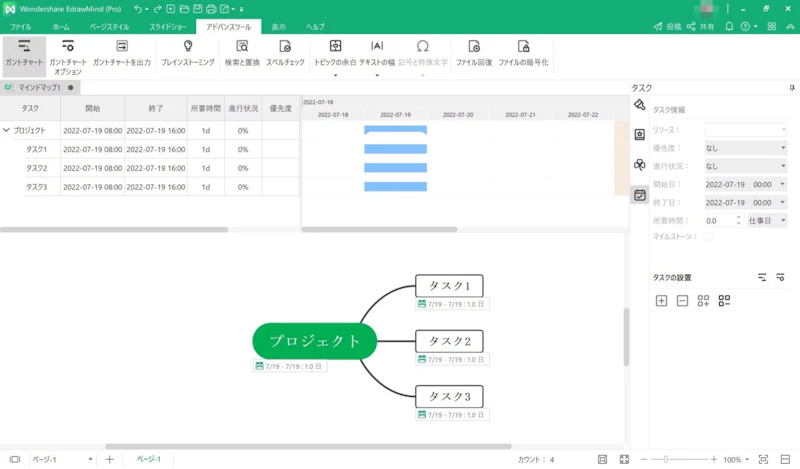
Task: Expand the 仕事日 unit dropdown
Action: coord(768,220)
